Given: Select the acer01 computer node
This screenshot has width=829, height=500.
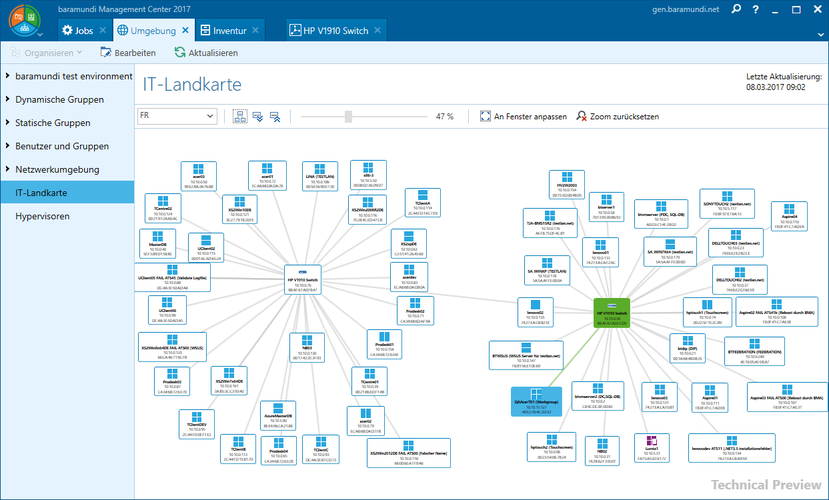Looking at the screenshot, I should pos(267,175).
